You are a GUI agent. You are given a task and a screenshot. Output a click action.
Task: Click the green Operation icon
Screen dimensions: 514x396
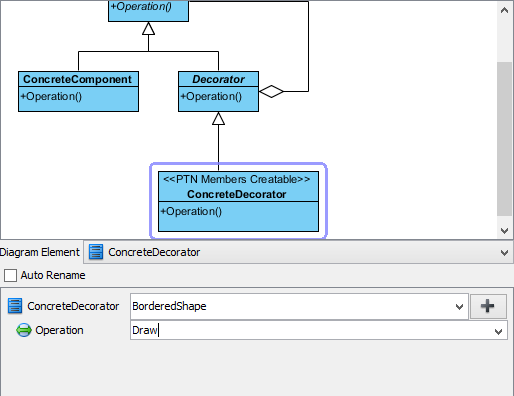(x=24, y=330)
